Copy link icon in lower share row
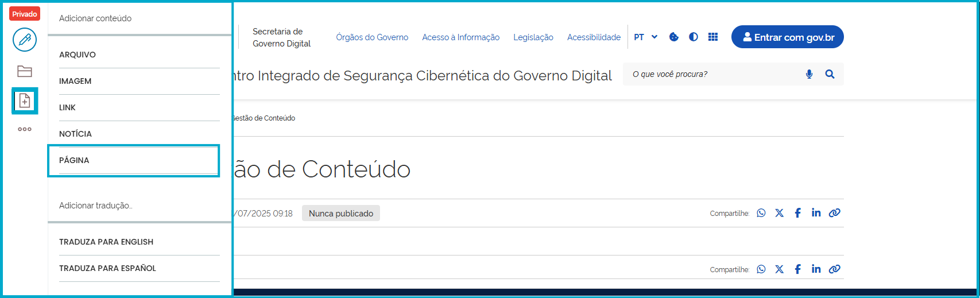Viewport: 980px width, 298px height. pyautogui.click(x=835, y=269)
